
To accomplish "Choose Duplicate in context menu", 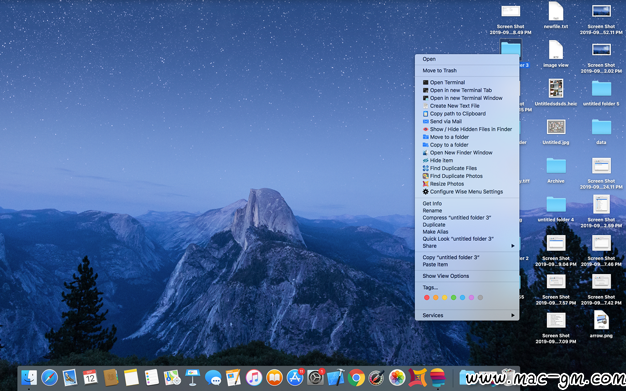I will coord(467,225).
